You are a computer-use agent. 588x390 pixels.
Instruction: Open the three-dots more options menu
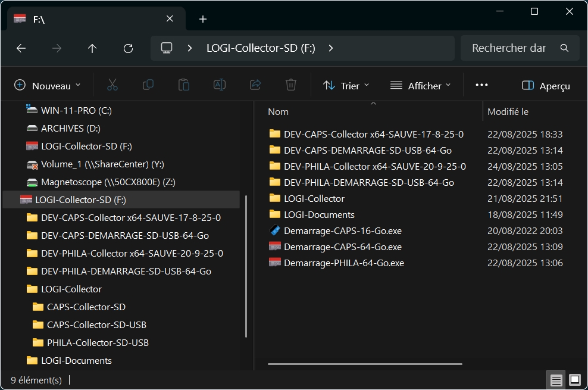coord(481,85)
